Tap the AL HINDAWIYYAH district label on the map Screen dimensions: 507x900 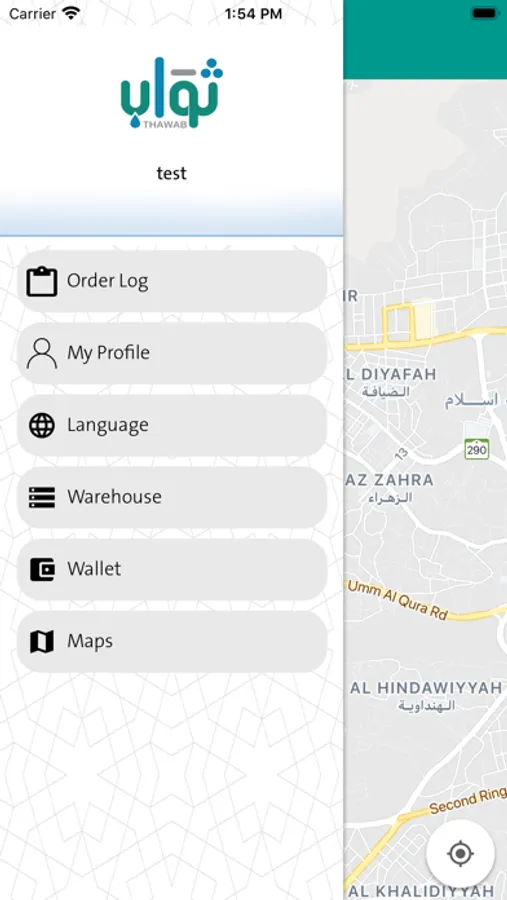[426, 688]
